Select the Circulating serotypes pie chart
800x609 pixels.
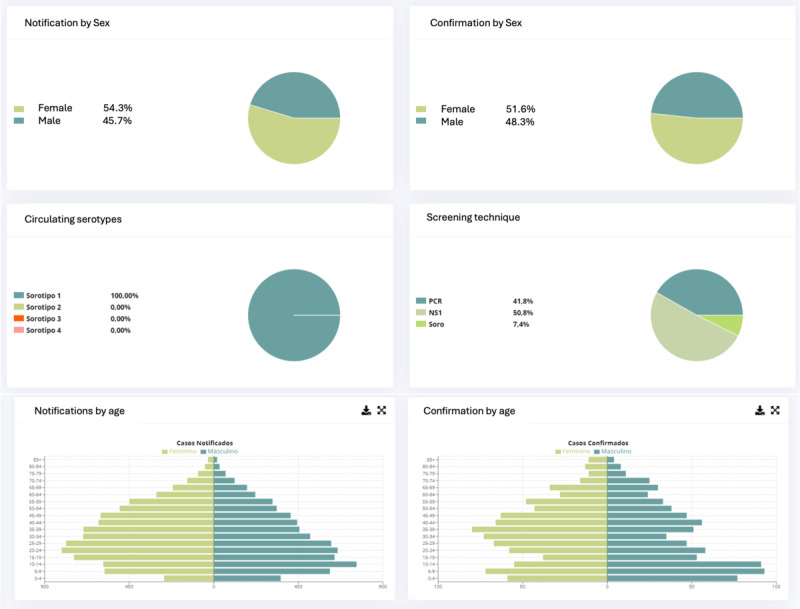pos(294,315)
